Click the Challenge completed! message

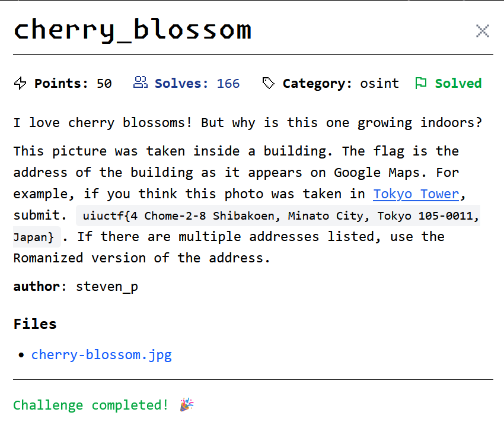tap(91, 405)
